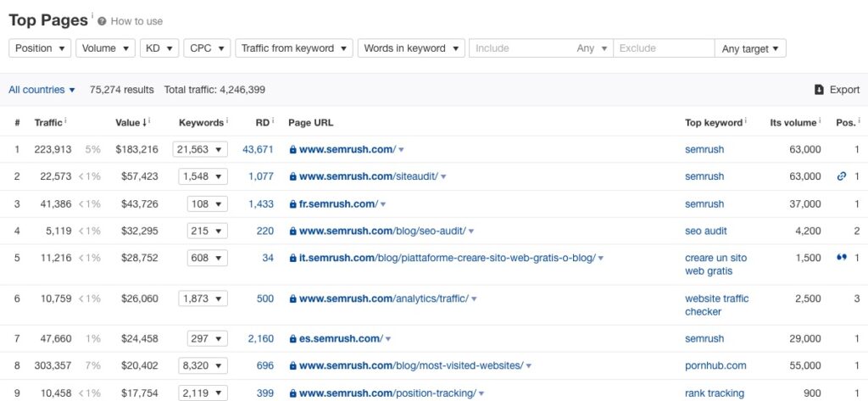
Task: Open the it.semrush.com piattaforme blog URL
Action: click(x=448, y=258)
